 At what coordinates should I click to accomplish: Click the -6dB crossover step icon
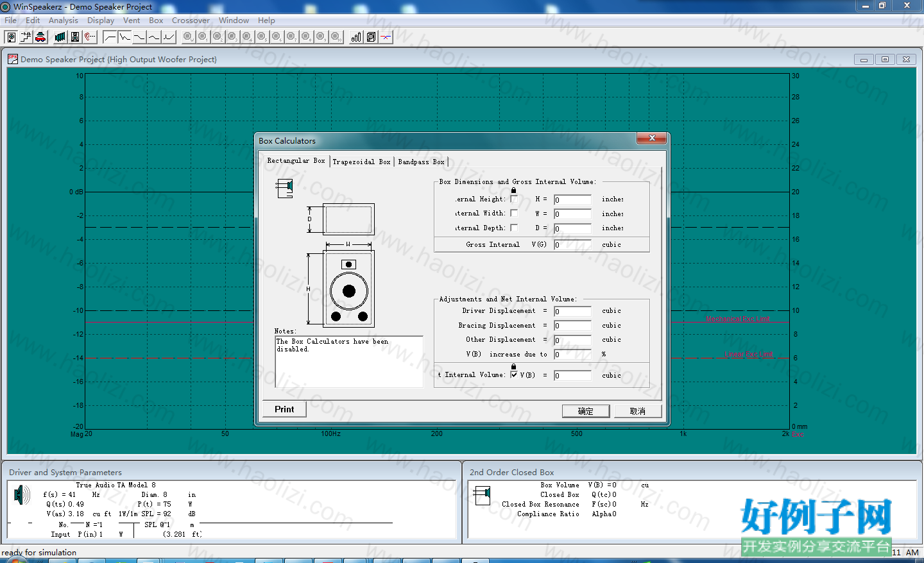coord(26,37)
